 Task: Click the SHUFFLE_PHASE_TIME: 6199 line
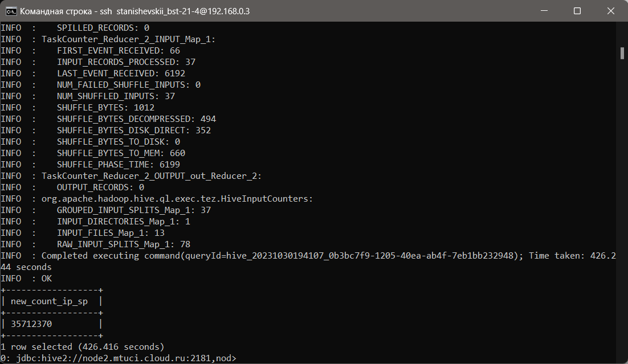pos(118,164)
